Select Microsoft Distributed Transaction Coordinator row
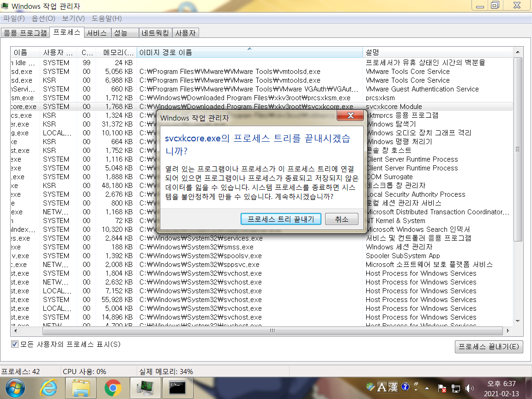The image size is (532, 399). coord(261,212)
